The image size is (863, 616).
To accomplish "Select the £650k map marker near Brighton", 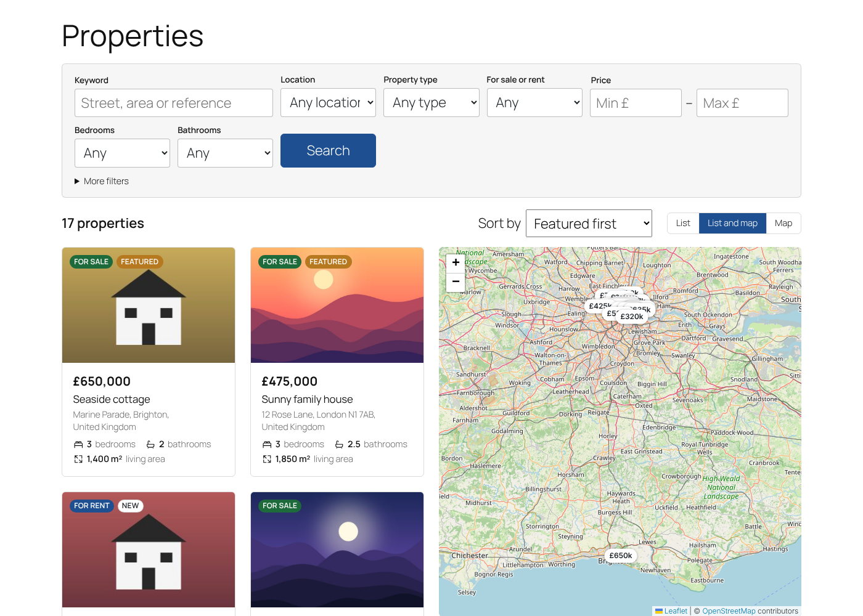I will point(621,556).
